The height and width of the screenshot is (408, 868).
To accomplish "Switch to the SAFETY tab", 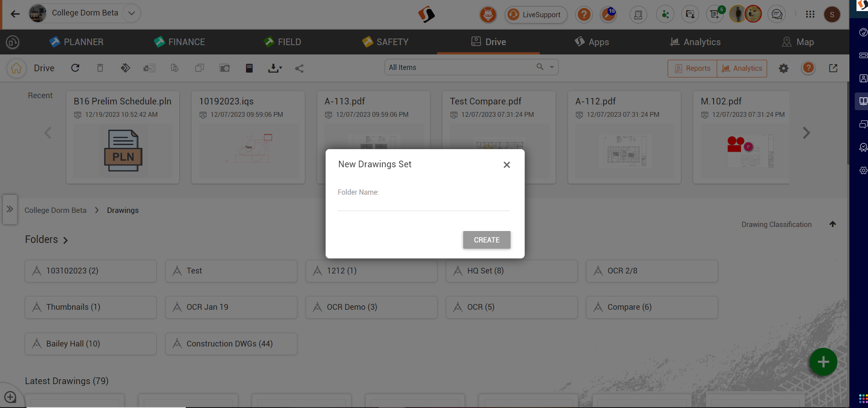I will click(385, 42).
